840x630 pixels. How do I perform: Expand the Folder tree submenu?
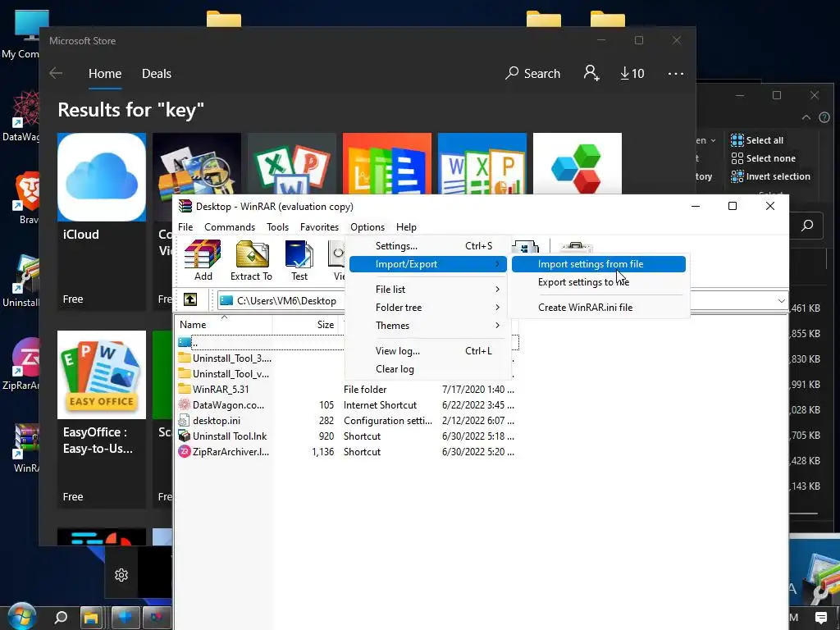[x=427, y=308]
